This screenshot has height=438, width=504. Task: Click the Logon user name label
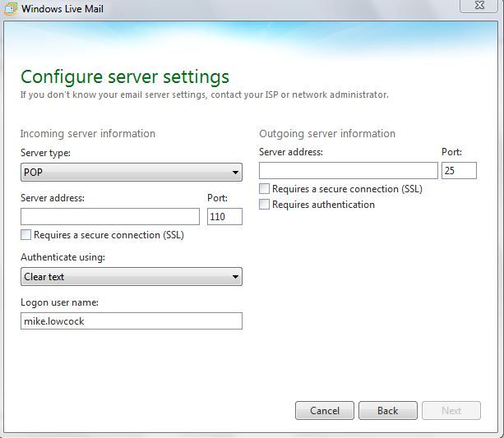59,302
